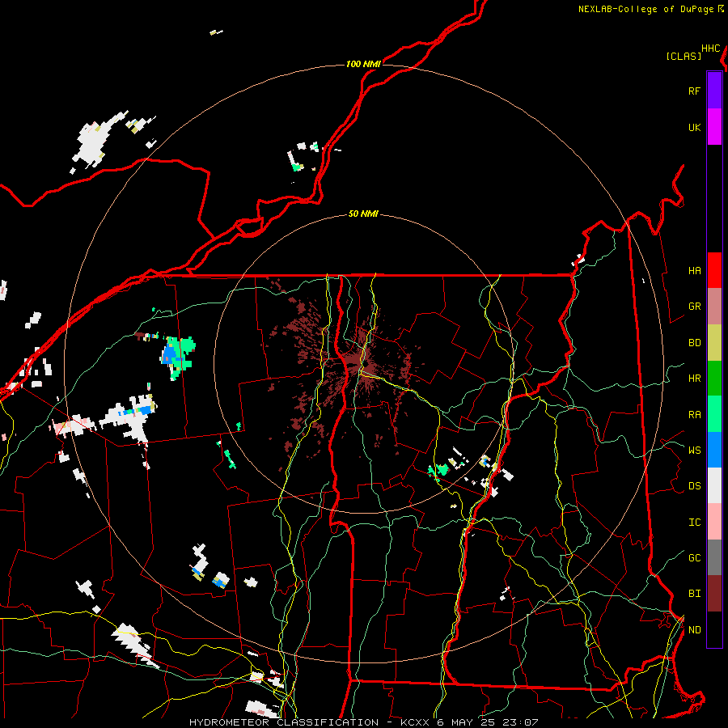Click the 'IC' legend label
The image size is (728, 728).
[x=694, y=523]
